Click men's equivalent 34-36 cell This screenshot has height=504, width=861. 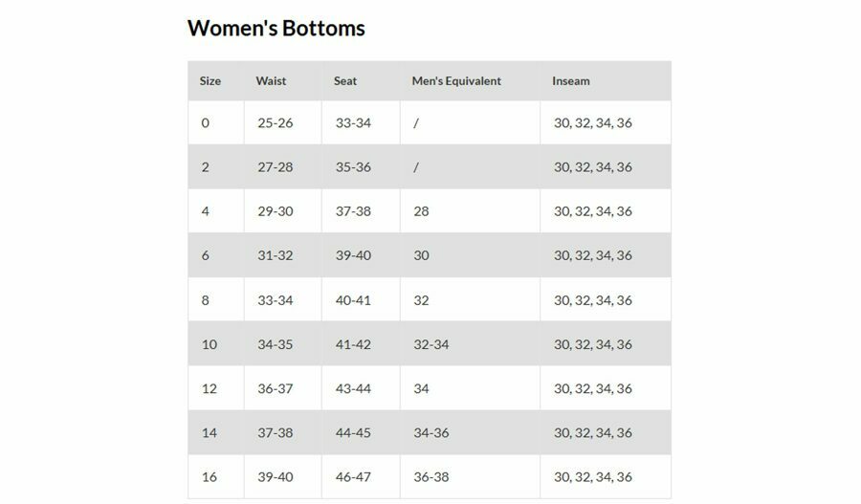pos(430,432)
